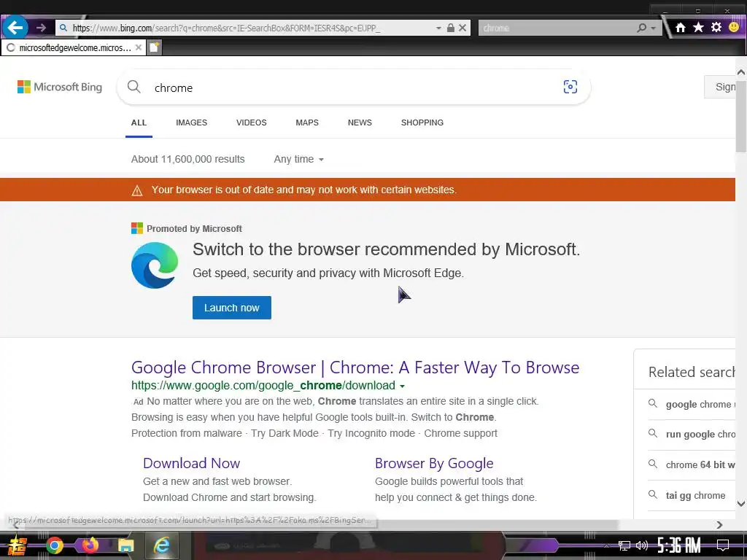The width and height of the screenshot is (747, 560).
Task: Click the search magnifier in address bar
Action: click(x=63, y=28)
